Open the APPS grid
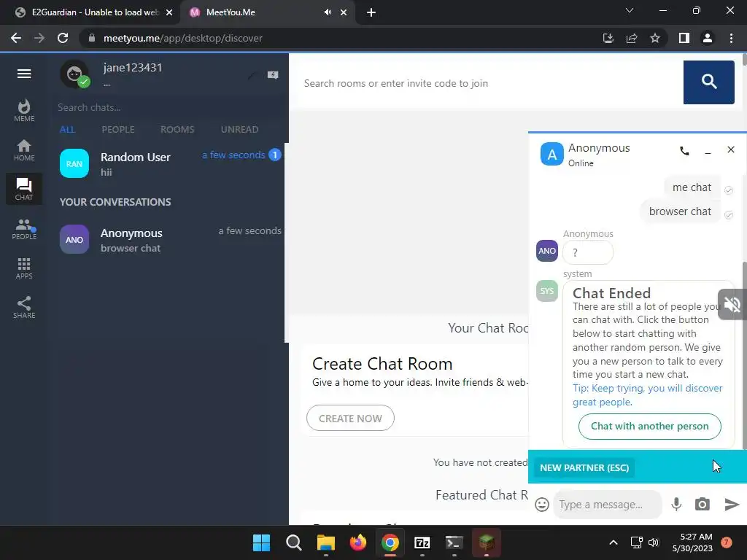The image size is (747, 560). click(24, 268)
